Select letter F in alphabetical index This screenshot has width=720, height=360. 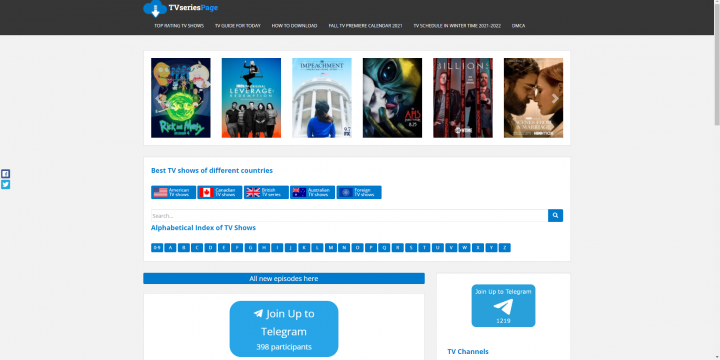pos(237,248)
